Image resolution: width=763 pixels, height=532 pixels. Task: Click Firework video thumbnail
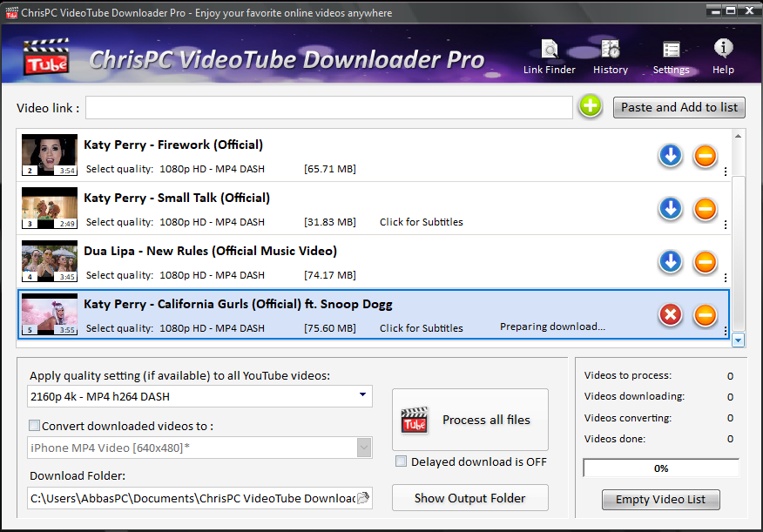pyautogui.click(x=49, y=155)
